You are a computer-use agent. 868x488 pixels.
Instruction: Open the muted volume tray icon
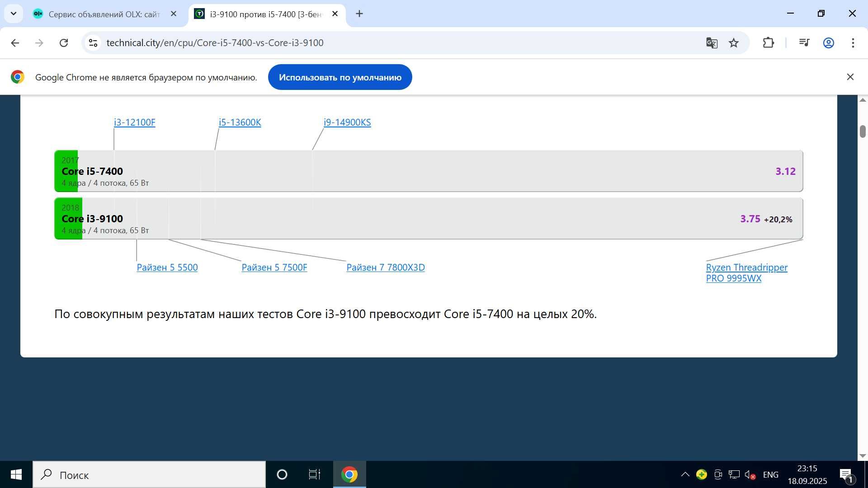(x=750, y=475)
